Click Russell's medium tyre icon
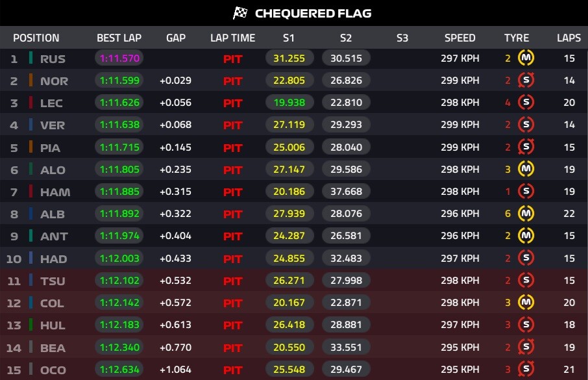 click(526, 58)
